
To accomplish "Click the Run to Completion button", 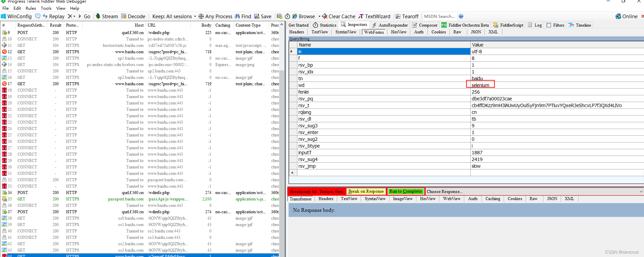I will 406,191.
